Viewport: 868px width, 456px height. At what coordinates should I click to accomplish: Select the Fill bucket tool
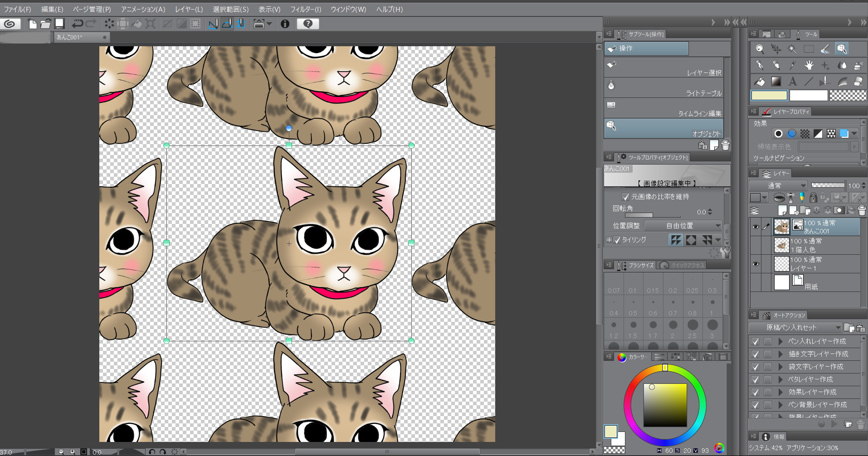click(x=760, y=82)
